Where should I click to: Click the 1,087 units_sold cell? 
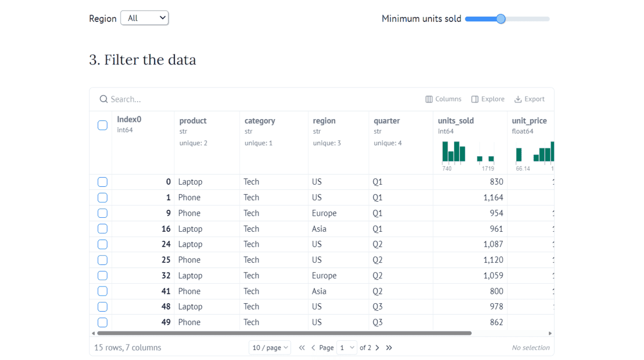click(470, 244)
